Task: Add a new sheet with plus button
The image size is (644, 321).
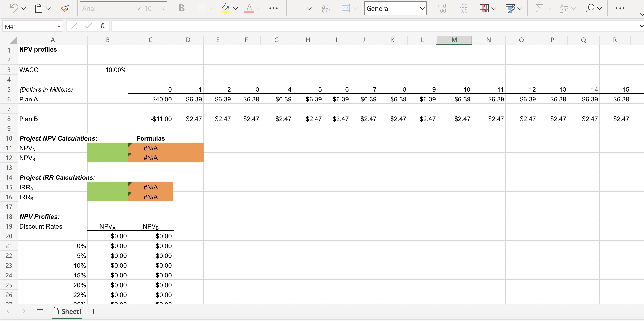Action: pyautogui.click(x=94, y=311)
